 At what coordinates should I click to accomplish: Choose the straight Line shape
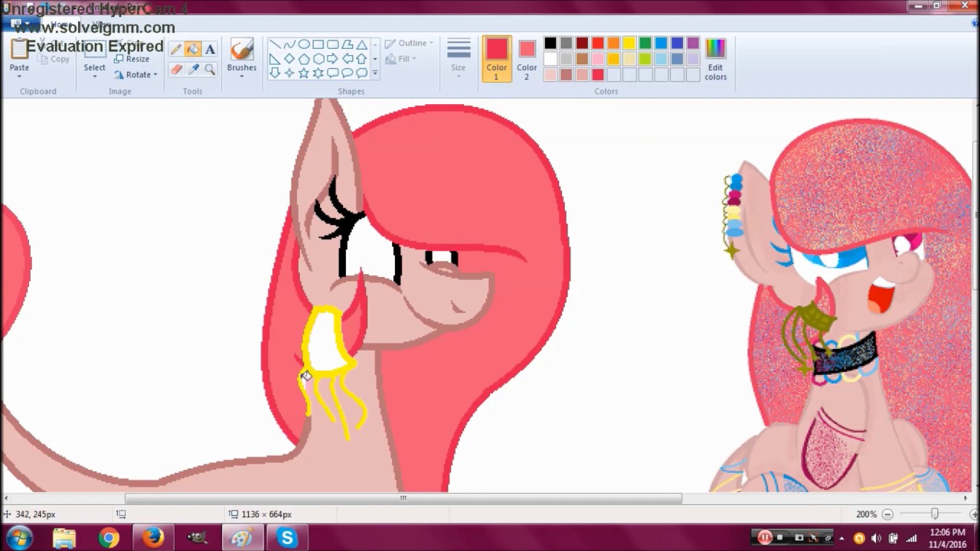tap(274, 44)
